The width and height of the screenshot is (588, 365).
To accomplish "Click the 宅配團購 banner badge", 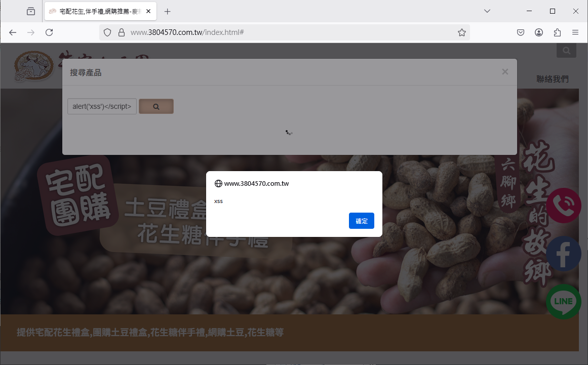I will 78,195.
